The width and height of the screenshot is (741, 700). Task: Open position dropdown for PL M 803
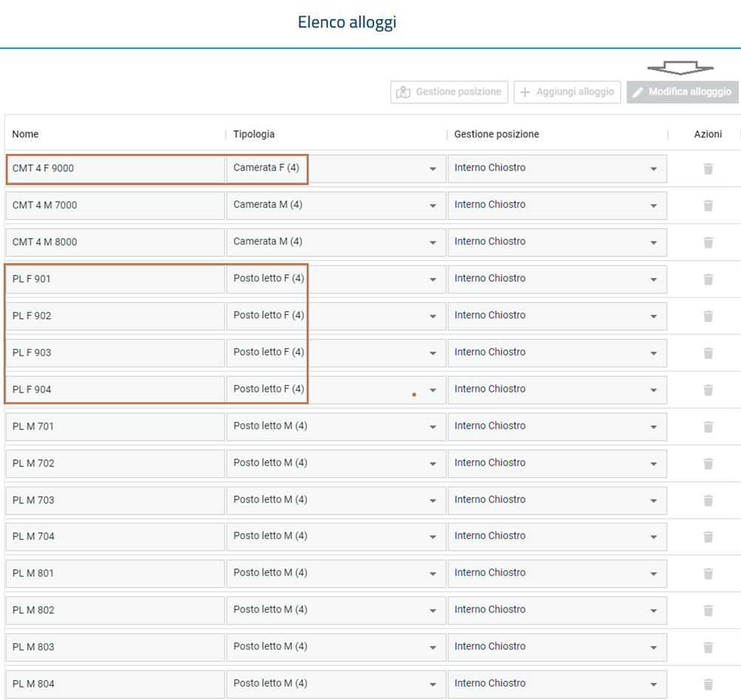coord(557,647)
